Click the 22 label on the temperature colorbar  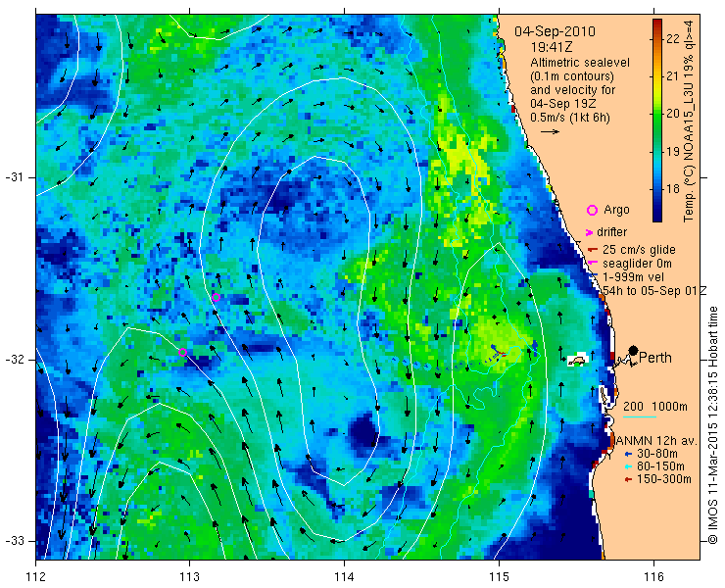point(673,39)
